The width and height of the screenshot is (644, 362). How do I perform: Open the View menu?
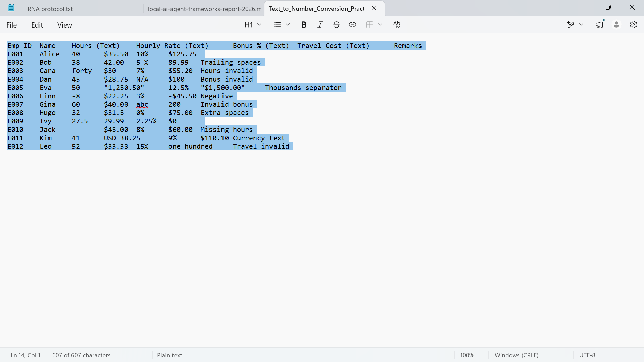[65, 25]
